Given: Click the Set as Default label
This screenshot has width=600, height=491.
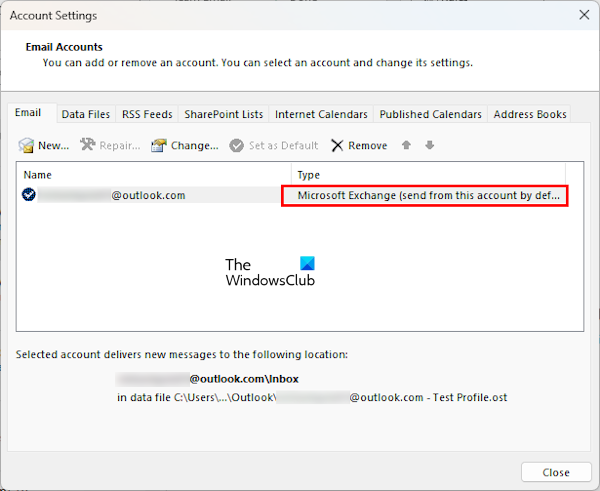Looking at the screenshot, I should click(284, 145).
